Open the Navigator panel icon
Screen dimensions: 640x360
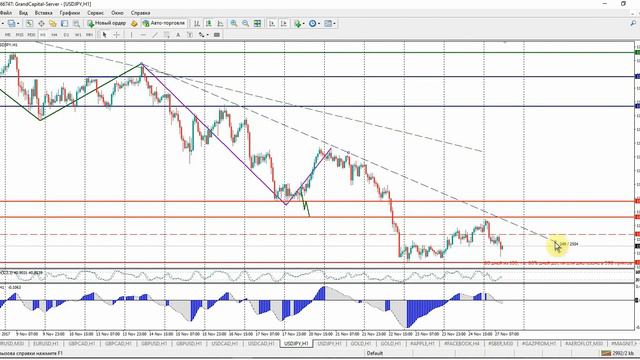[53, 24]
